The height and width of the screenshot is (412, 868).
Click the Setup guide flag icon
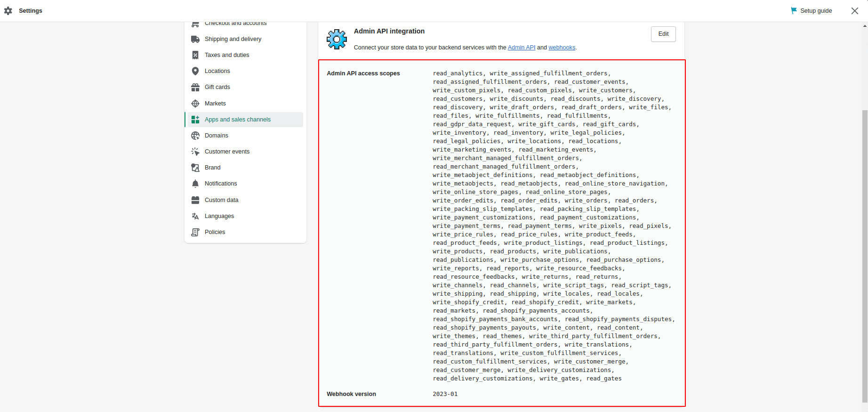pyautogui.click(x=794, y=10)
